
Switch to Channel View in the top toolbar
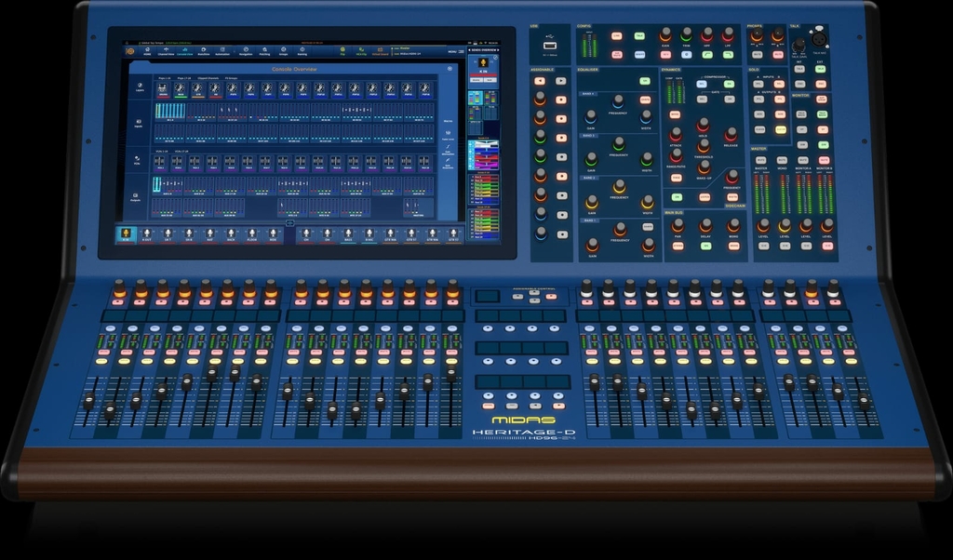(166, 51)
